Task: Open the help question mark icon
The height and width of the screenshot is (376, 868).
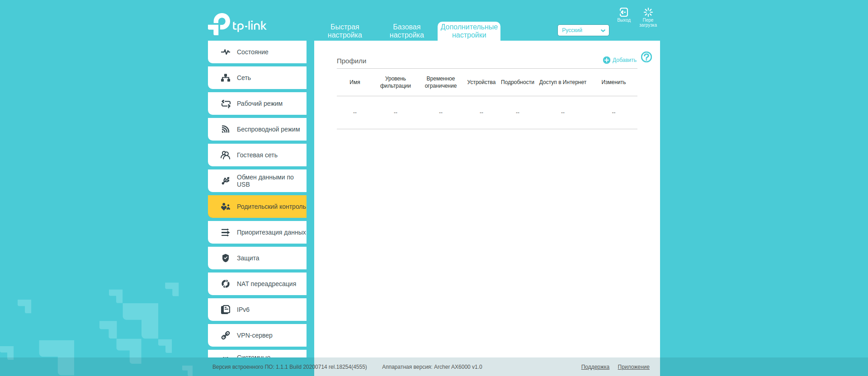Action: [x=646, y=57]
